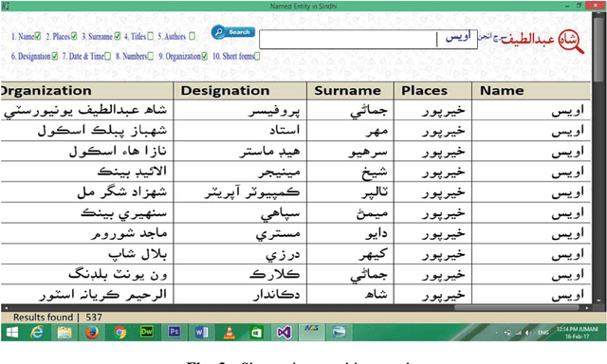The image size is (607, 364).
Task: Click the Organization column header
Action: [86, 90]
